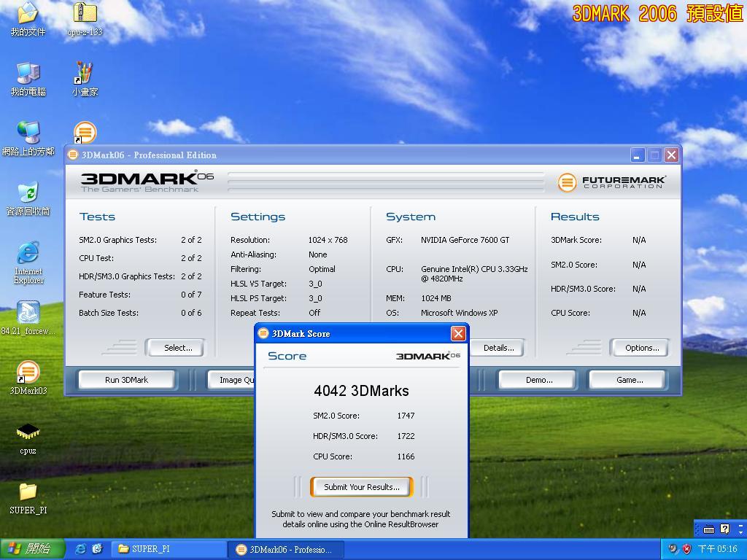The height and width of the screenshot is (560, 747).
Task: Click the security shield tray icon
Action: (x=686, y=549)
